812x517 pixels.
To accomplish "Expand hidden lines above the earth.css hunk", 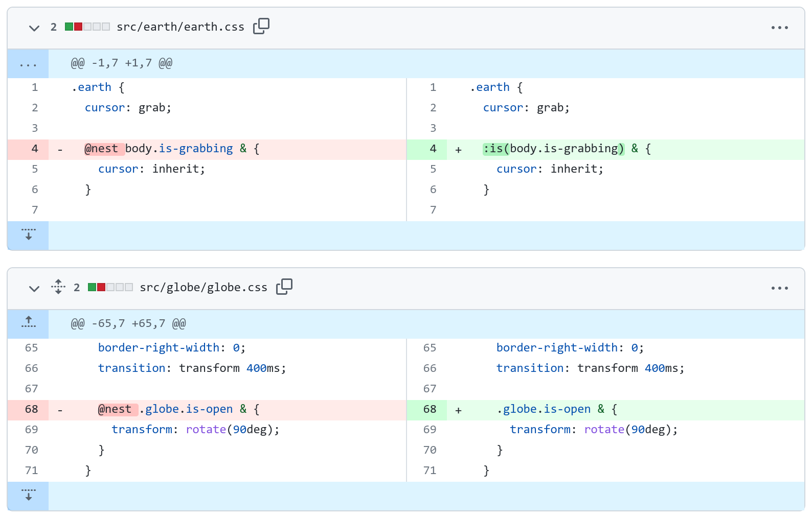I will pyautogui.click(x=28, y=64).
